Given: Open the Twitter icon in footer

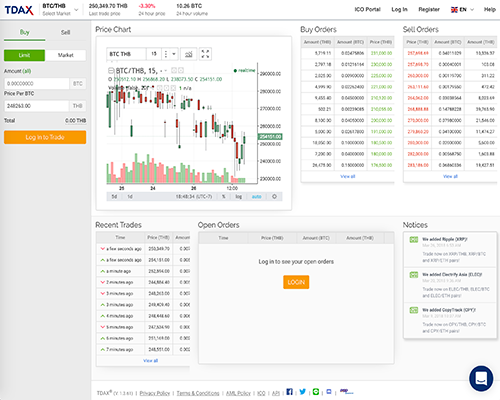Looking at the screenshot, I should (x=303, y=392).
